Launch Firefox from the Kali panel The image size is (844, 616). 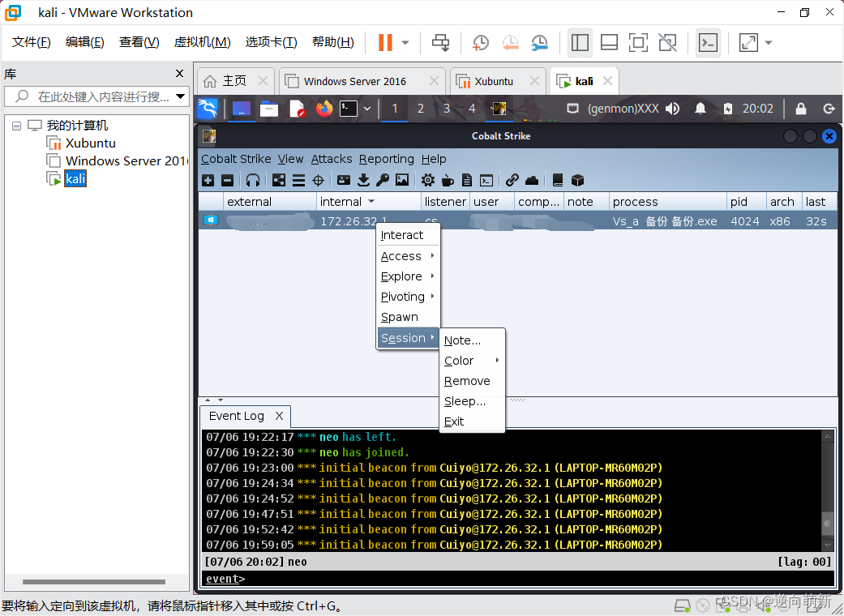coord(324,109)
